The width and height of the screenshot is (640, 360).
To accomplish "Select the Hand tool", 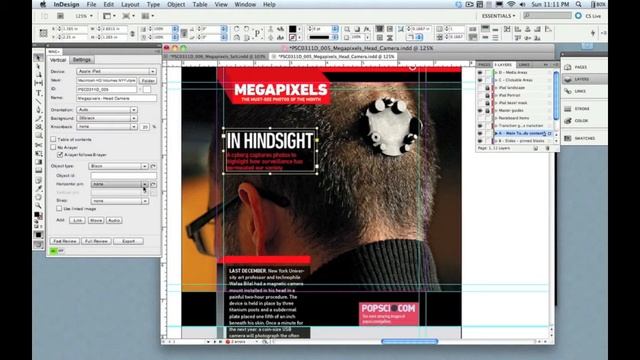I will 38,197.
